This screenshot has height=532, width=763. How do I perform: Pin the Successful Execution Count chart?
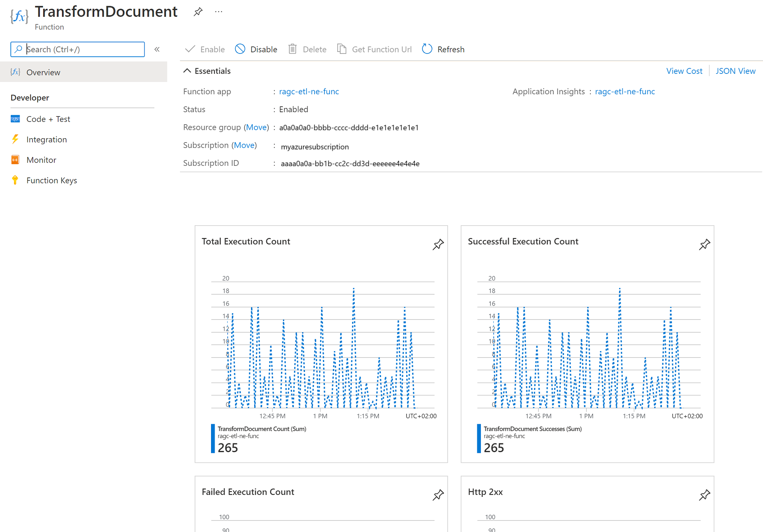[x=704, y=244]
